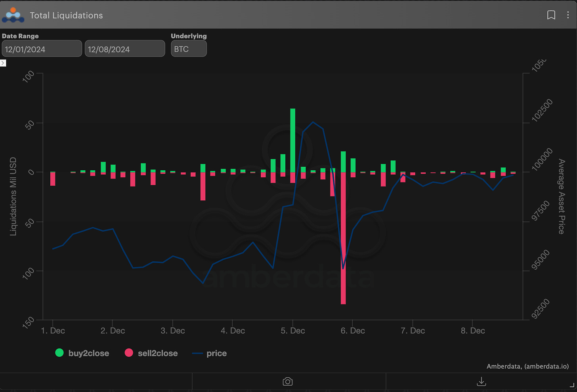The width and height of the screenshot is (577, 392).
Task: Click the Liquidations Mil USD axis title
Action: [x=13, y=196]
